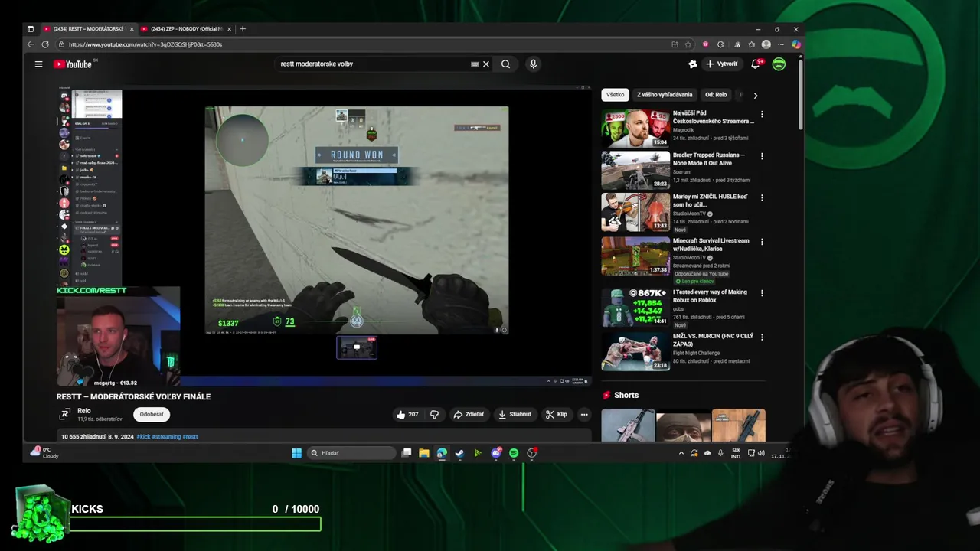Open Spotify from the taskbar
Image resolution: width=980 pixels, height=551 pixels.
click(514, 453)
